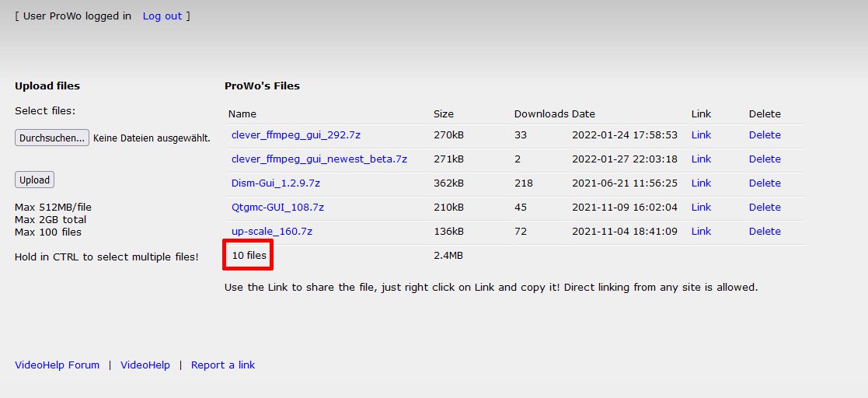Click the Date column header
Image resolution: width=868 pixels, height=398 pixels.
(x=584, y=114)
